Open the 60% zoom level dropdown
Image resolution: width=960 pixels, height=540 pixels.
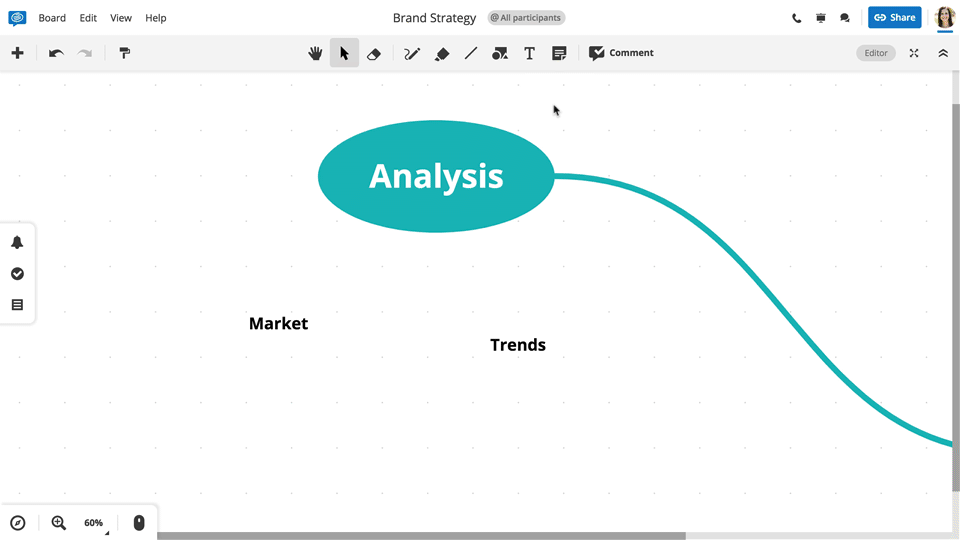[x=95, y=523]
